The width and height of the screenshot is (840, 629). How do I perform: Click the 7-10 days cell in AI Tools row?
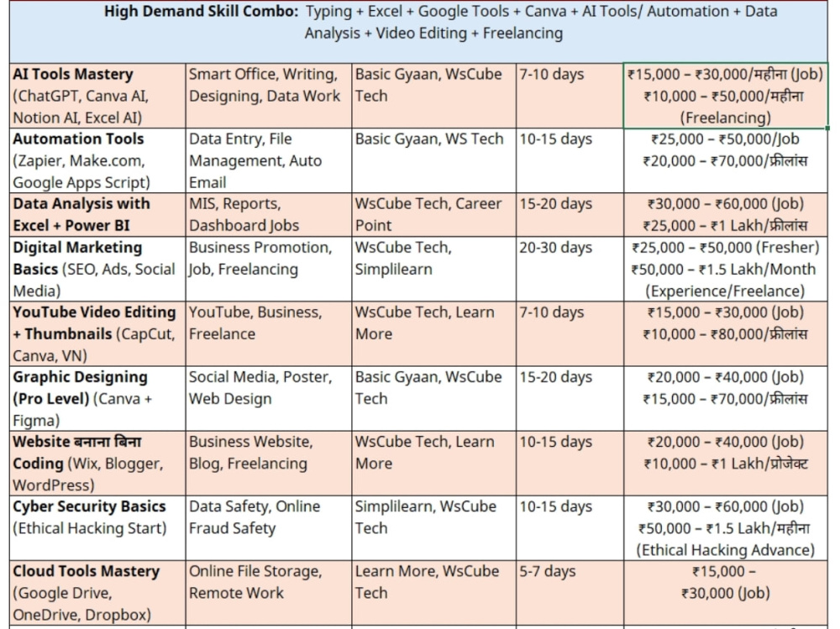point(570,96)
